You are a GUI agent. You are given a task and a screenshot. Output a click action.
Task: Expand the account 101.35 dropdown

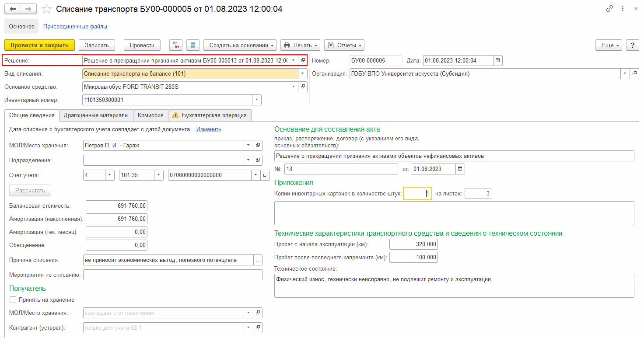pyautogui.click(x=159, y=175)
